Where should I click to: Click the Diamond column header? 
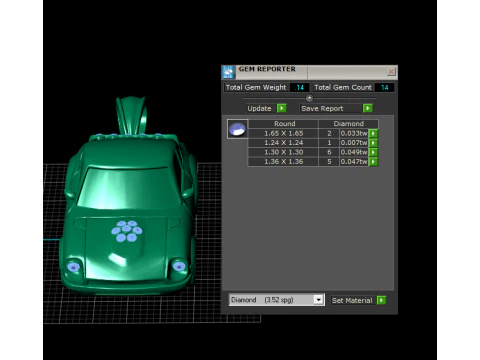pos(349,124)
